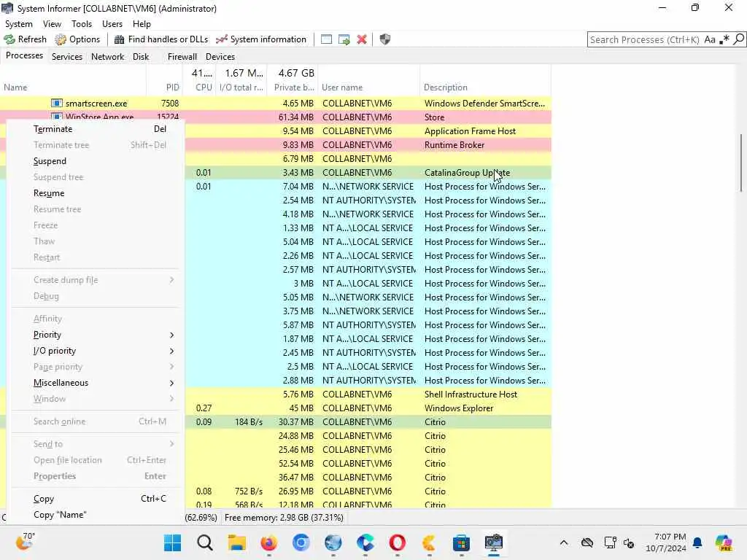This screenshot has height=560, width=747.
Task: Toggle regex search option icon
Action: coord(724,39)
